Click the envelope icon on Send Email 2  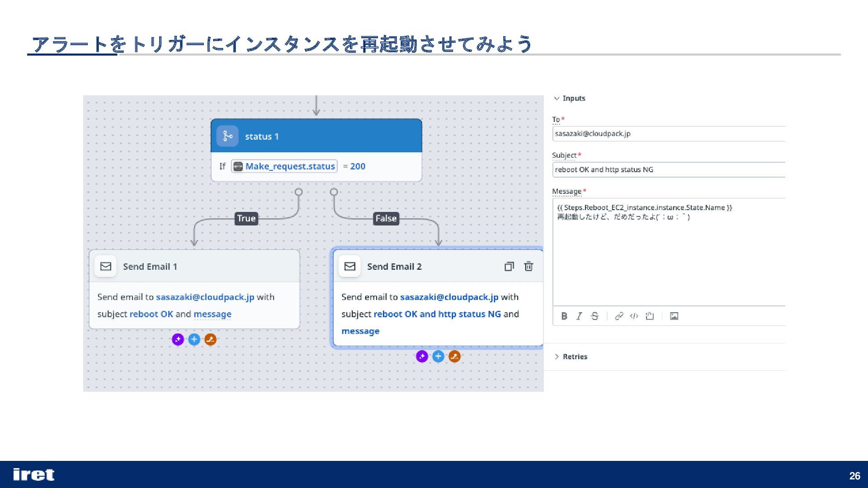pos(349,266)
